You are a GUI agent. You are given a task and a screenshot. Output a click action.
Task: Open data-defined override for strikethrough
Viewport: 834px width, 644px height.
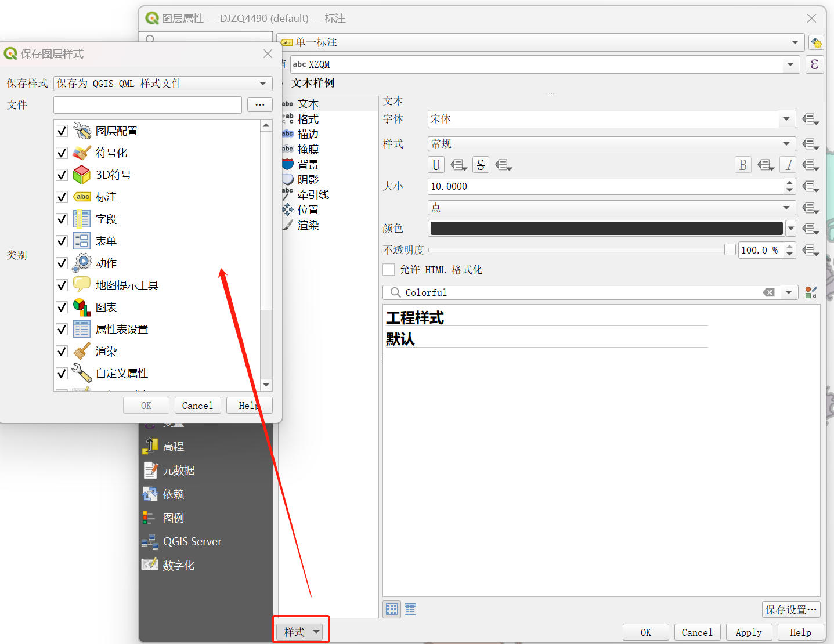[503, 165]
